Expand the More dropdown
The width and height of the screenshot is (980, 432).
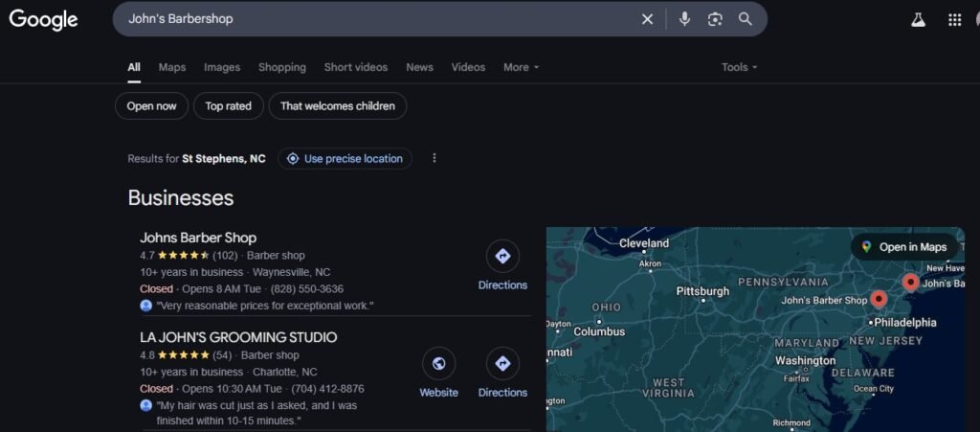(521, 67)
